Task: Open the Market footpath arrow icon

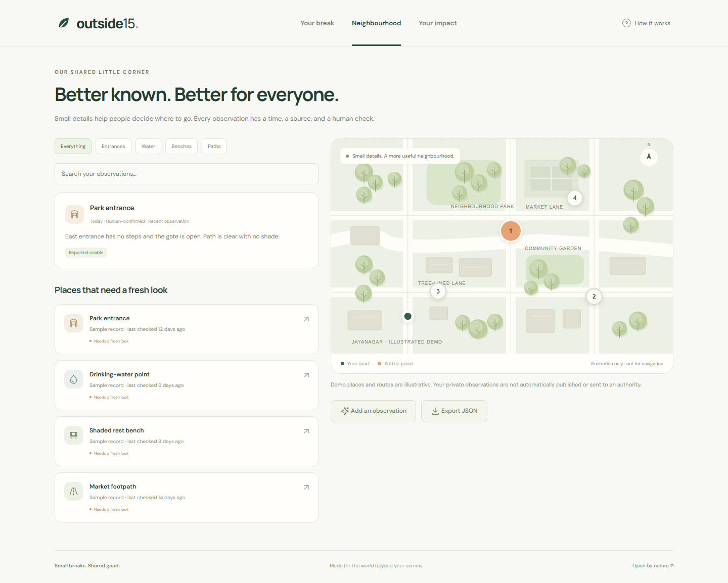Action: click(x=306, y=487)
